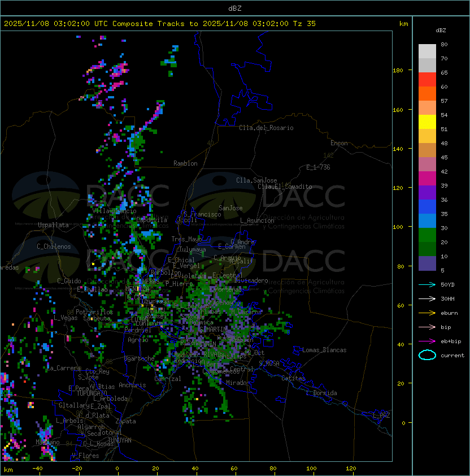
Task: Pick the red 60-65 dBZ swatch
Action: [427, 80]
